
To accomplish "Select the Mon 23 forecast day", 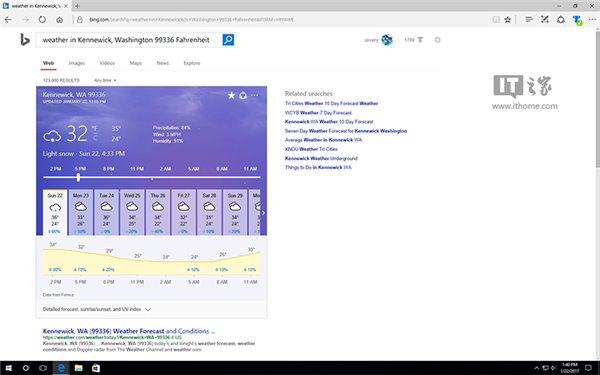I will [x=81, y=212].
